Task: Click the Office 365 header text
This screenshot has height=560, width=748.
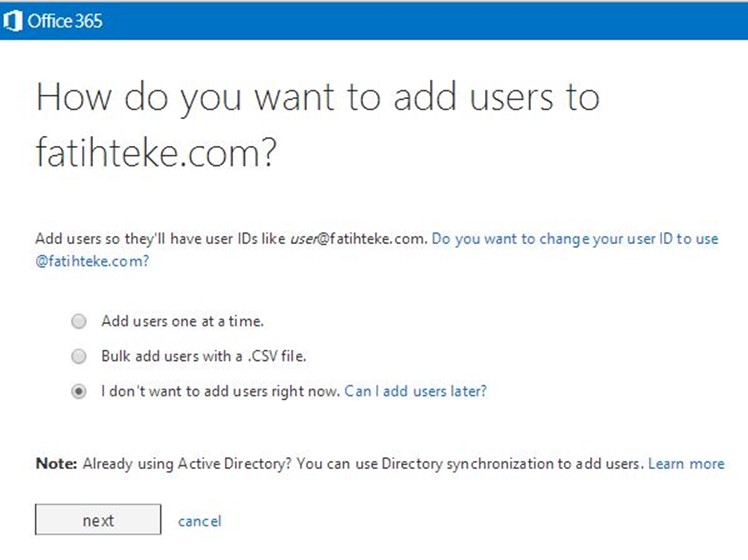Action: click(x=65, y=21)
